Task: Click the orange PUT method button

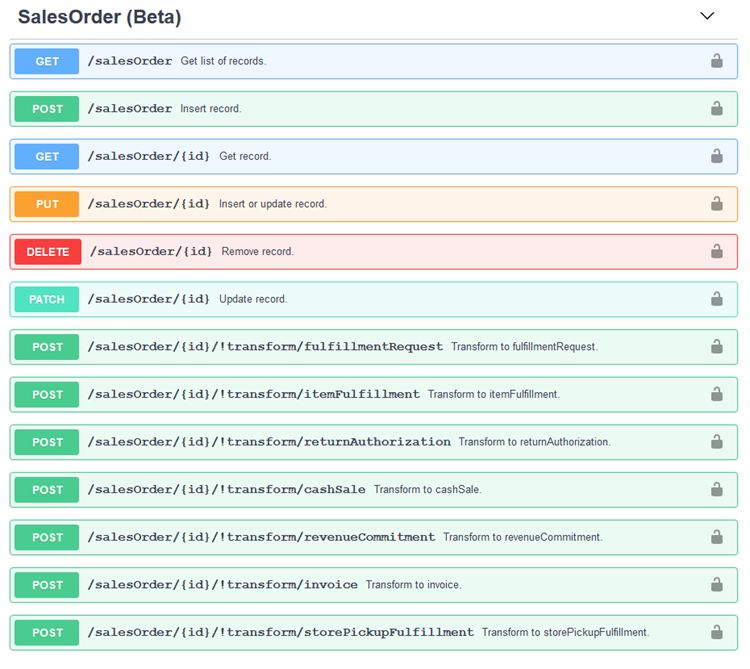Action: pyautogui.click(x=47, y=204)
